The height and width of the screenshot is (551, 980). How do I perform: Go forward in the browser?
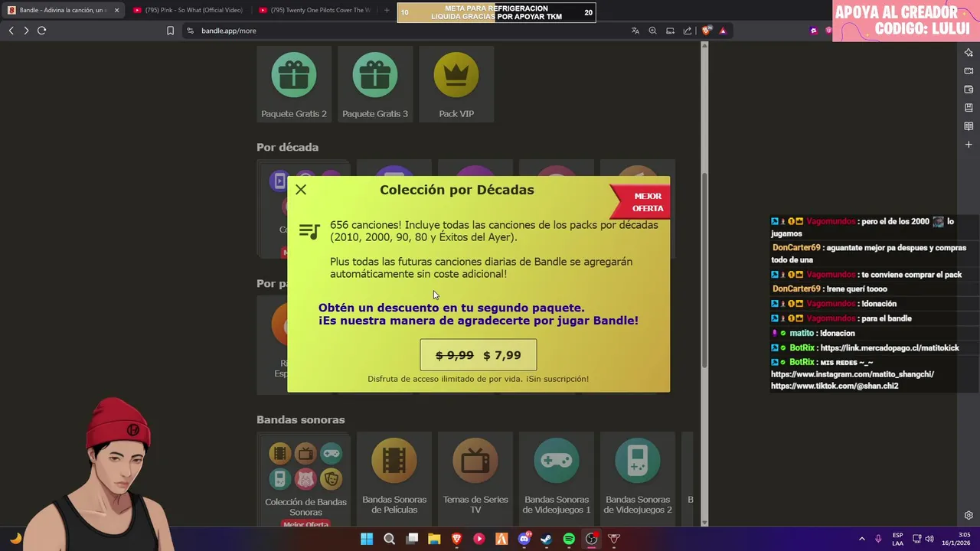26,31
